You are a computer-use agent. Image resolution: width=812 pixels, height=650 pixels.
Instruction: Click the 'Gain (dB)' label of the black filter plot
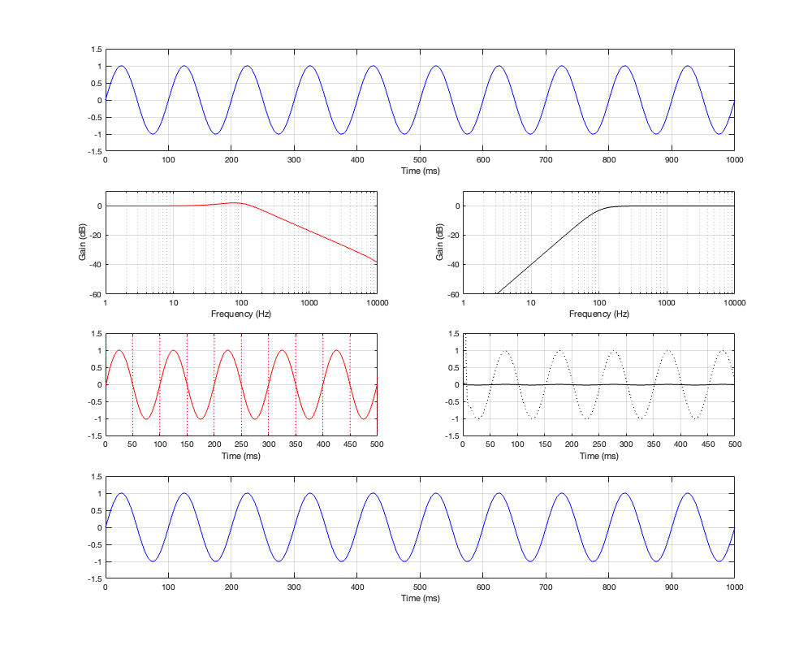[x=439, y=243]
